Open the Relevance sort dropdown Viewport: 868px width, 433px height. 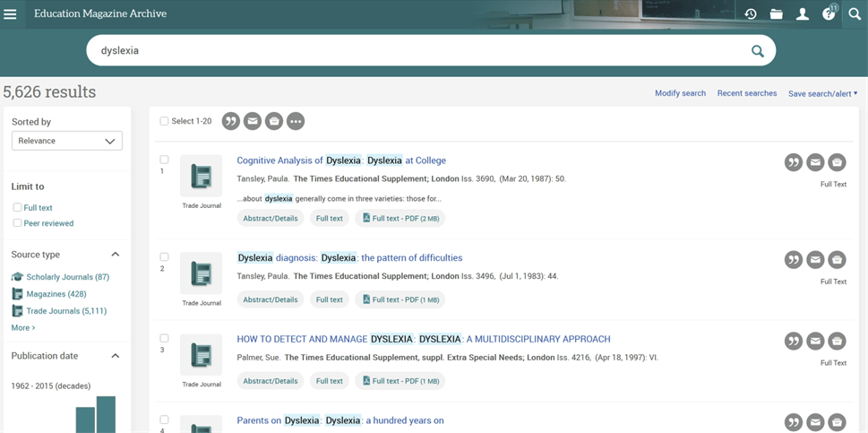click(67, 141)
